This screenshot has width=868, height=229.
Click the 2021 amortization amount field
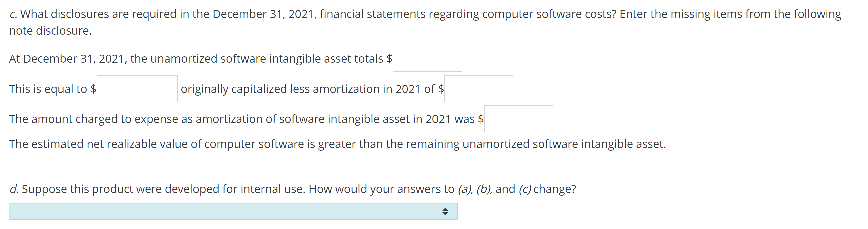tap(479, 89)
